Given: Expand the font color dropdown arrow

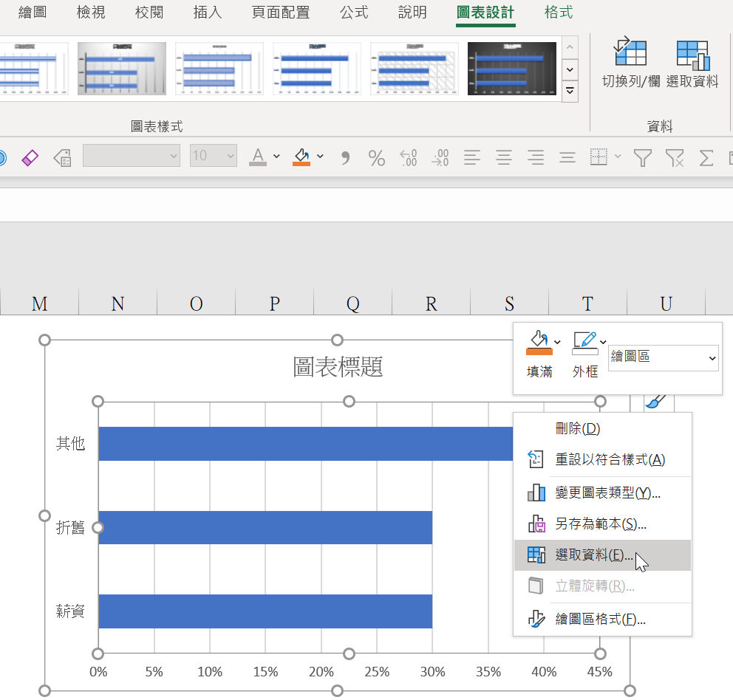Looking at the screenshot, I should (x=276, y=156).
